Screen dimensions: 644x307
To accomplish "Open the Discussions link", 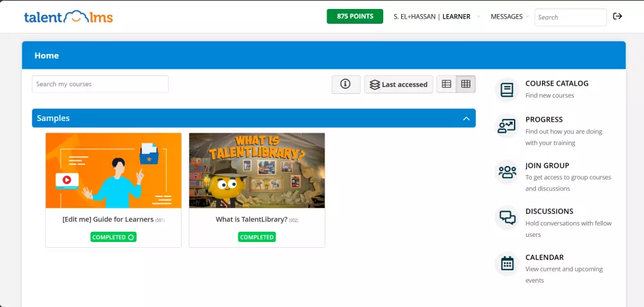I will point(549,211).
